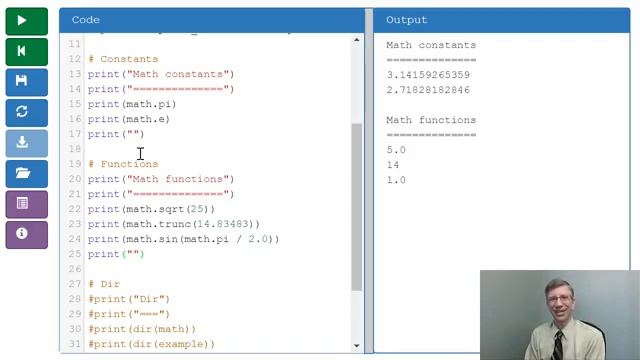The image size is (640, 360).
Task: Click print("") on line 25
Action: tap(116, 254)
